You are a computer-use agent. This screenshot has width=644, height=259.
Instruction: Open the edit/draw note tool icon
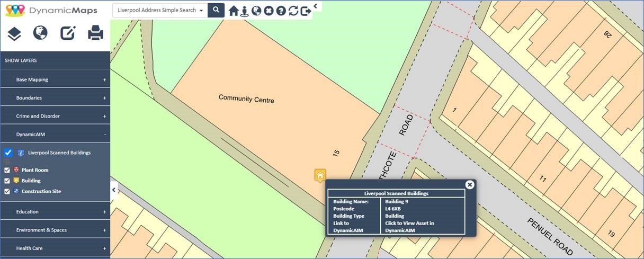[68, 33]
